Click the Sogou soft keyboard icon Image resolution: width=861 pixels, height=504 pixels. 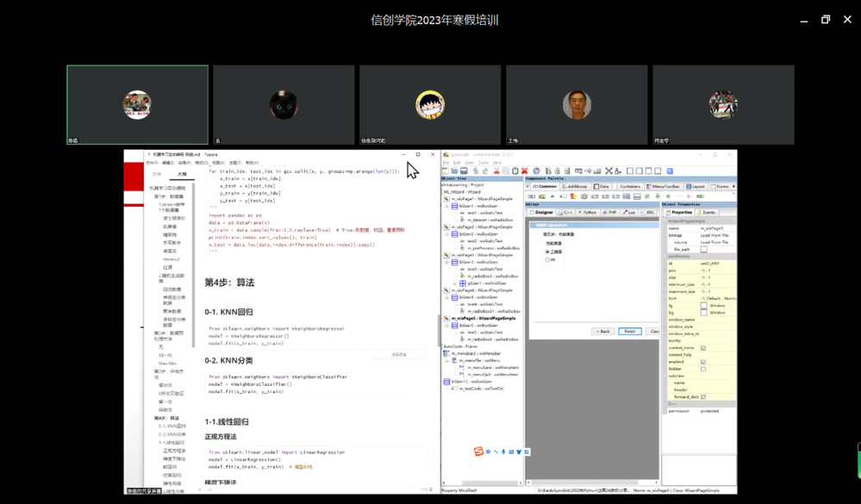tap(511, 451)
